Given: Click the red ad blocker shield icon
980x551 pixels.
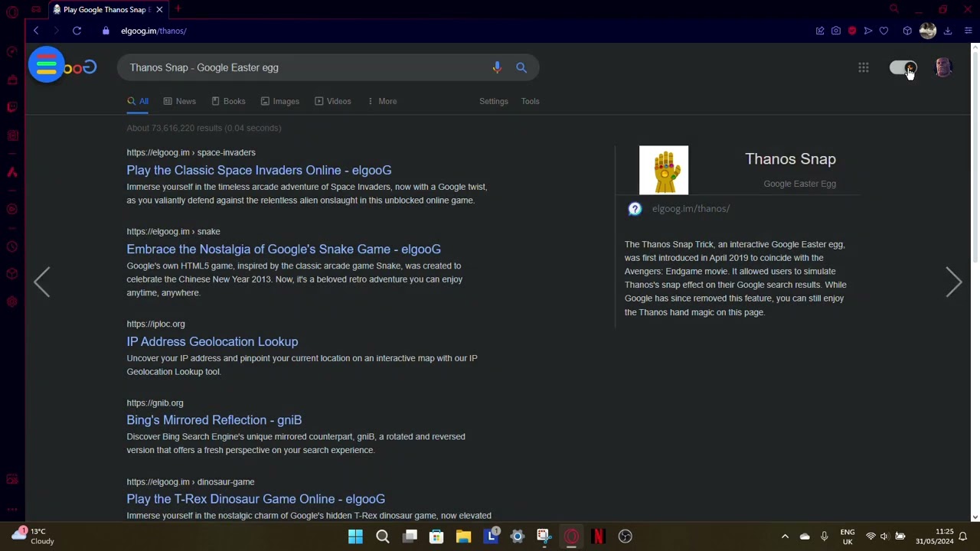Looking at the screenshot, I should (852, 31).
